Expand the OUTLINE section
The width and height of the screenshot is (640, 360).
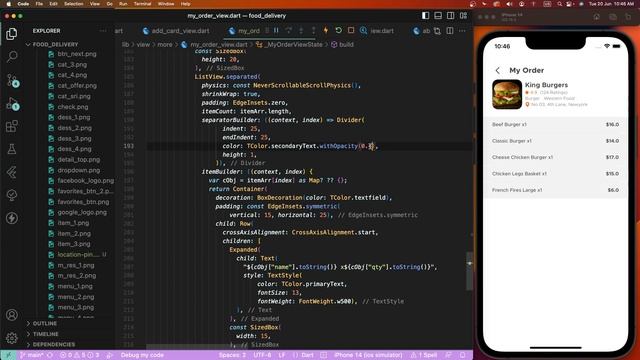[45, 323]
